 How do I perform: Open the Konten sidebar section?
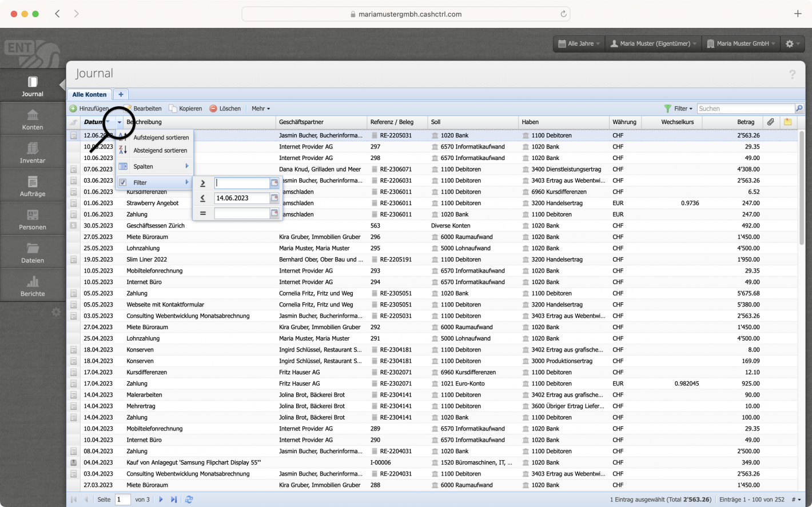(33, 118)
